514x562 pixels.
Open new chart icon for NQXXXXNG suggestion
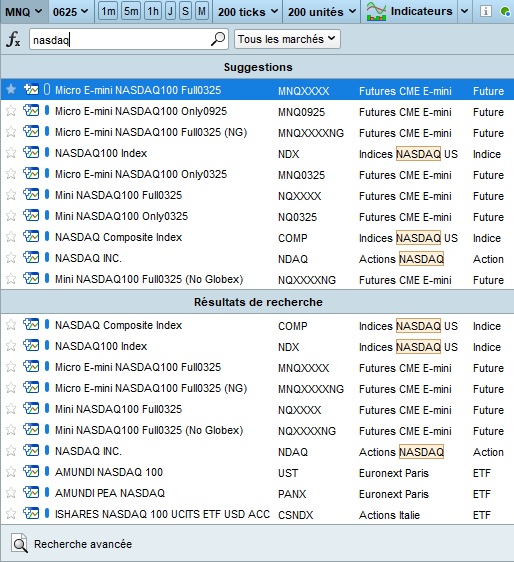[x=31, y=278]
